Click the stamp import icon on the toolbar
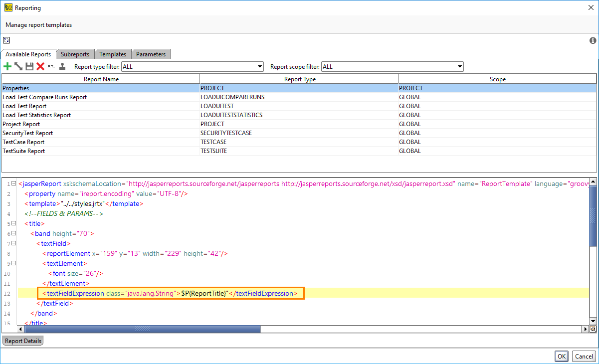 pyautogui.click(x=62, y=66)
